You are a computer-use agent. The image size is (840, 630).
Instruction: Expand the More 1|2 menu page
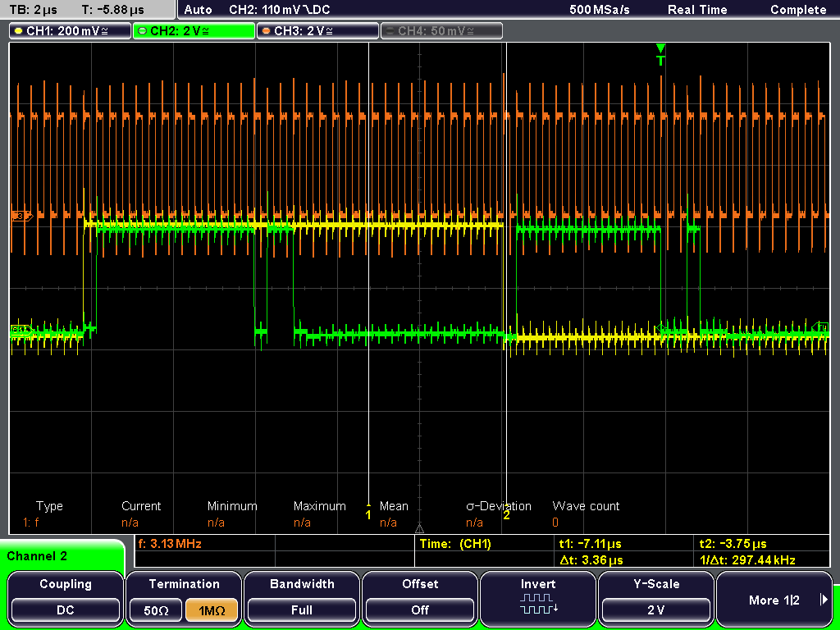point(774,600)
